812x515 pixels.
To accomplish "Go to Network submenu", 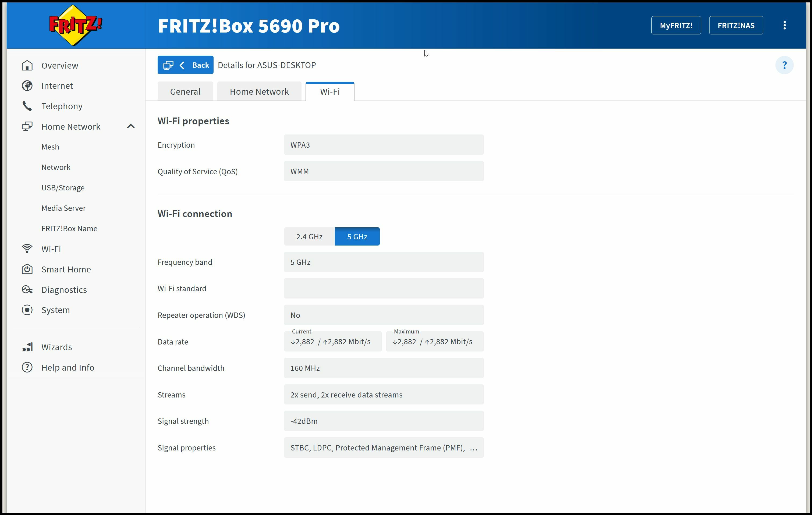I will click(56, 167).
